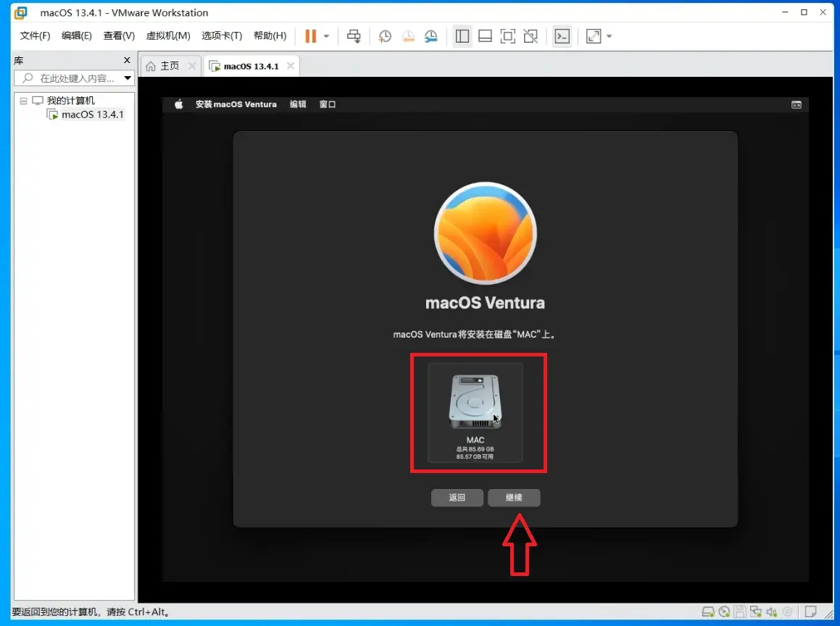Open the 编辑(E) menu in VMware
Screen dimensions: 840x626
pyautogui.click(x=77, y=36)
